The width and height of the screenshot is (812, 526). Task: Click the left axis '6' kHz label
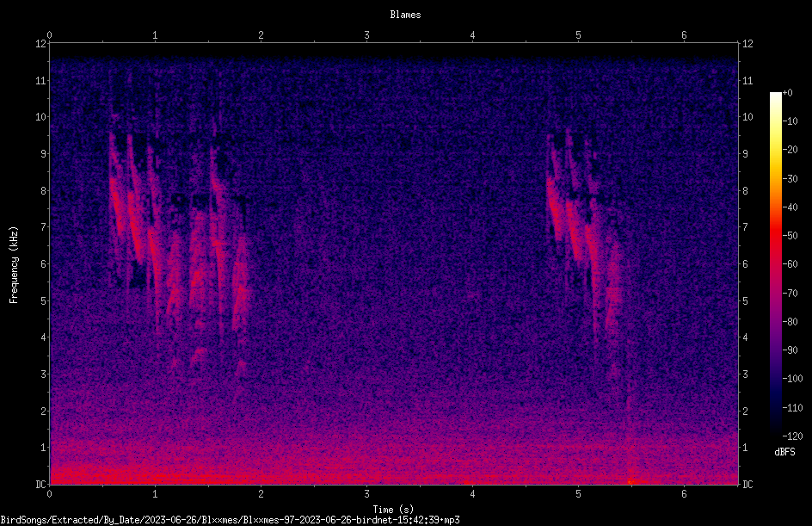pyautogui.click(x=44, y=263)
